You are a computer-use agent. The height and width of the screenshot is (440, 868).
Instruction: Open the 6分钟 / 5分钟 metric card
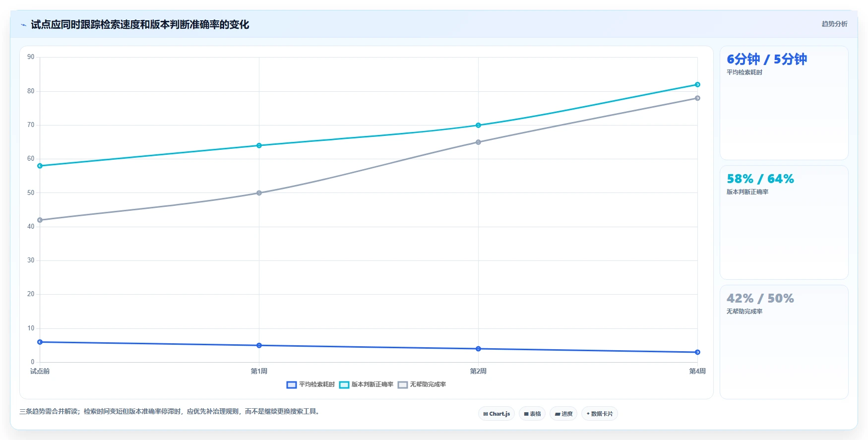coord(784,103)
